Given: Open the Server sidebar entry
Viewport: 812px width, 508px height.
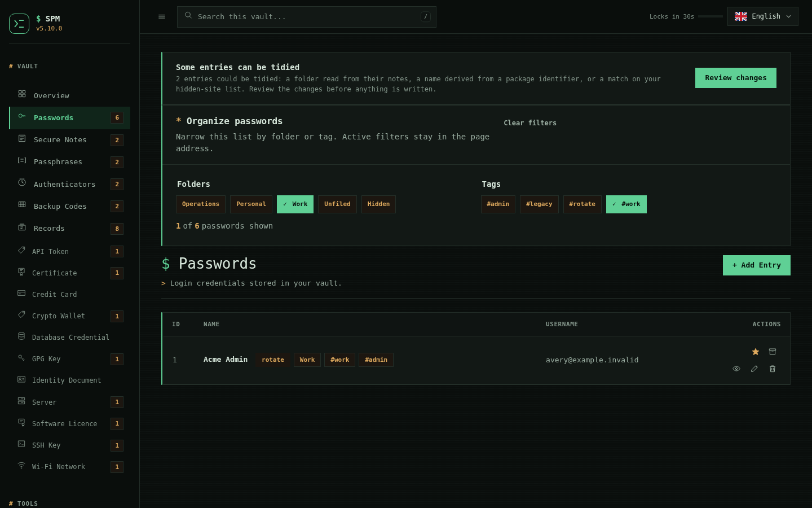Looking at the screenshot, I should [x=70, y=402].
